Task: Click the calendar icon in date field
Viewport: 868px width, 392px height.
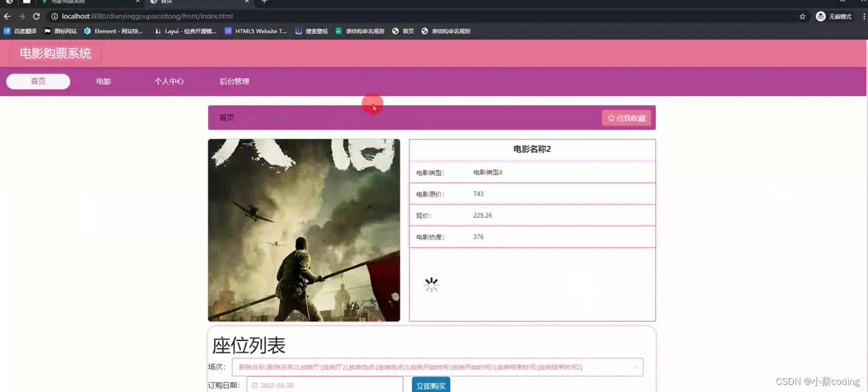Action: (254, 386)
